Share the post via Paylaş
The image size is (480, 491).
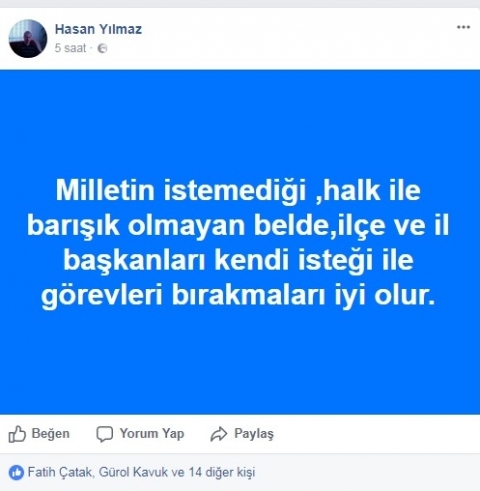254,434
